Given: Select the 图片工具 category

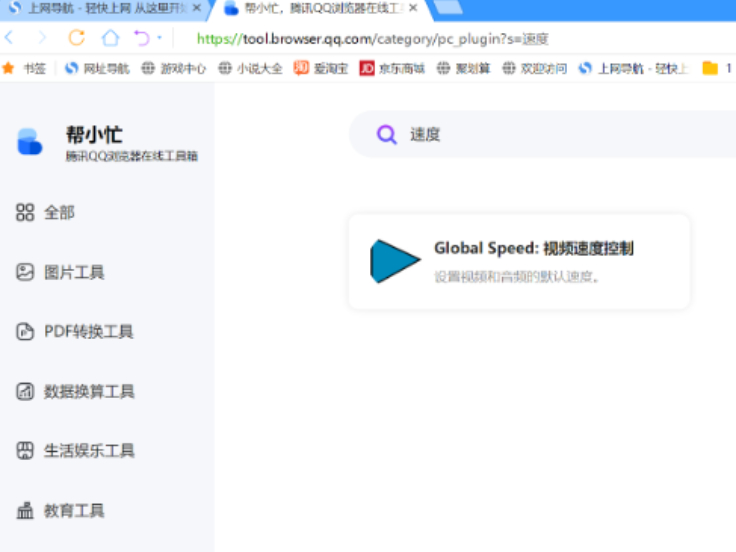Looking at the screenshot, I should pos(60,272).
